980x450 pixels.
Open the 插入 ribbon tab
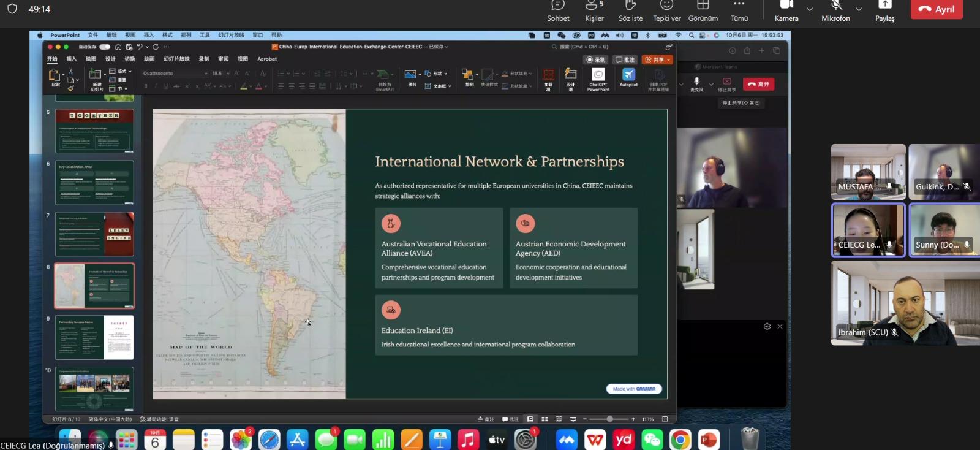point(72,59)
